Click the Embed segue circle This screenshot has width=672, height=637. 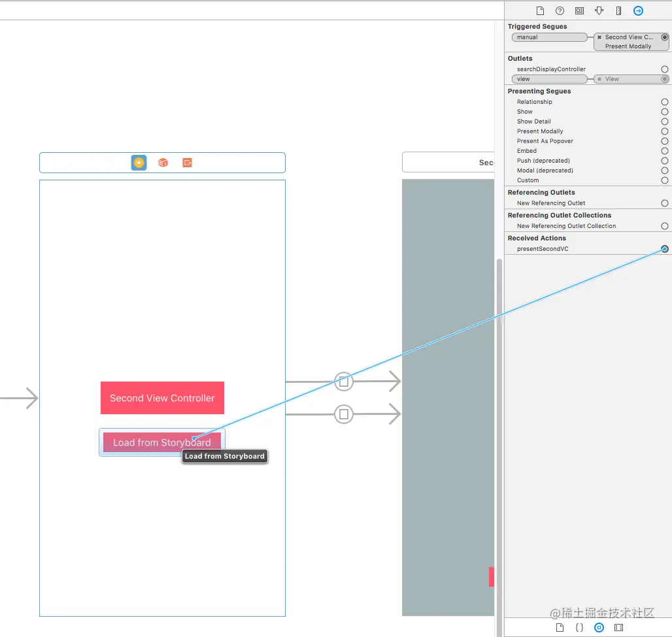point(664,151)
